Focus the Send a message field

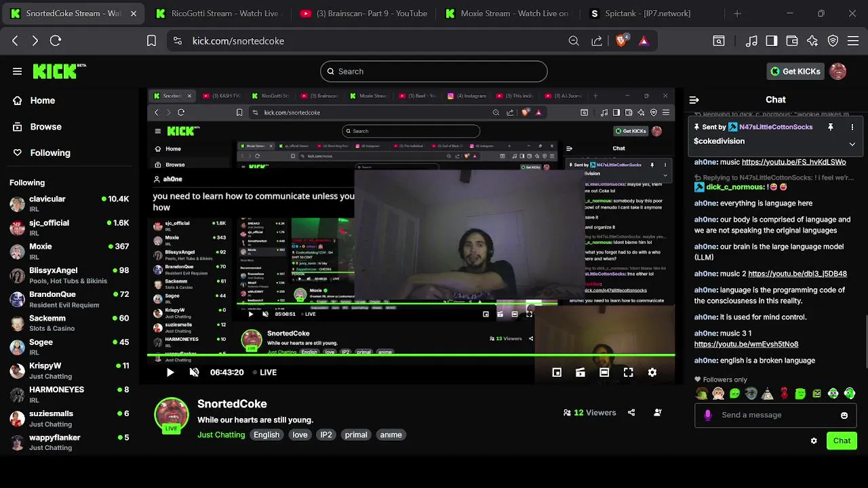(x=776, y=415)
